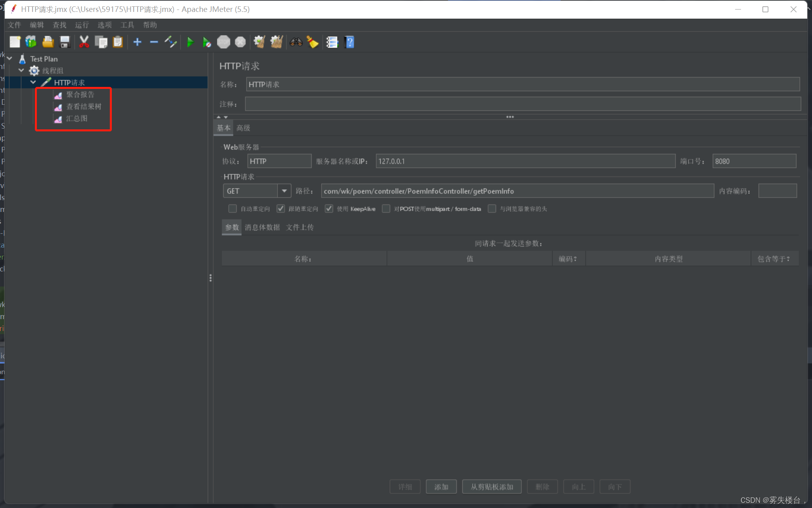The width and height of the screenshot is (812, 508).
Task: Click the small up arrow on panel divider
Action: click(x=218, y=117)
